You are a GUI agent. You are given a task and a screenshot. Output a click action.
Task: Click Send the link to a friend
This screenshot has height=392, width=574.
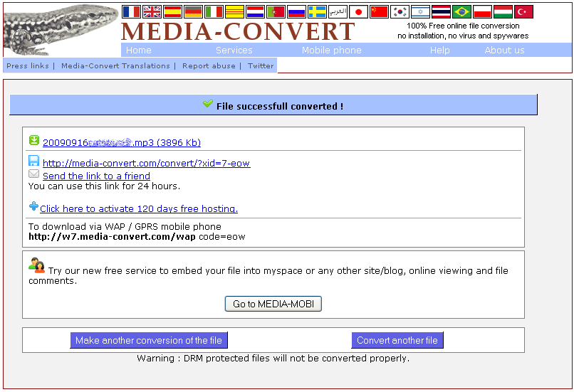96,176
